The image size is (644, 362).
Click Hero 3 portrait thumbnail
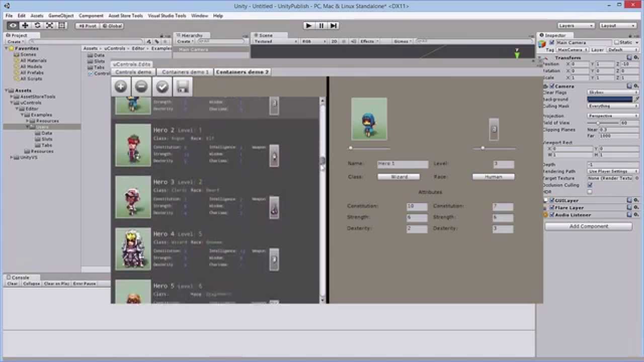133,197
